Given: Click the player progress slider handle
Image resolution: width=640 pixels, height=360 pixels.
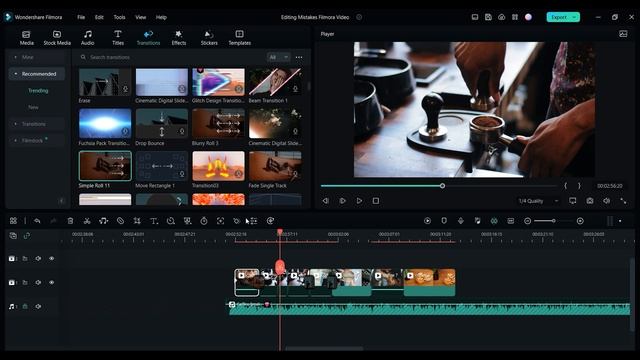Looking at the screenshot, I should (442, 186).
